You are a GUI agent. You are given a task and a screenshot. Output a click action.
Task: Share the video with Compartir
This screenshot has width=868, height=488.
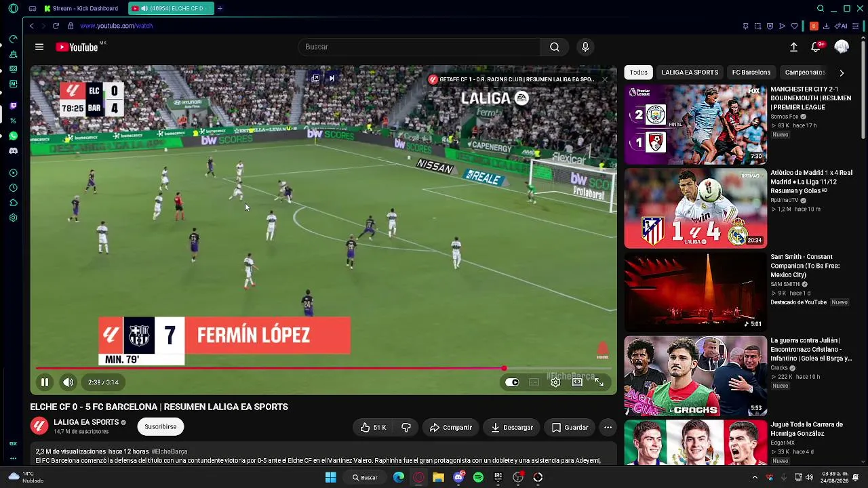coord(450,427)
